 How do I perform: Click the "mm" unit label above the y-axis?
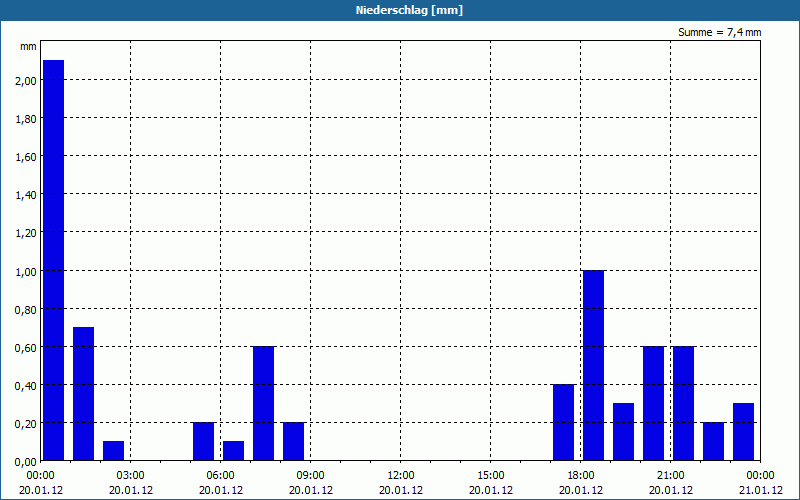[x=28, y=46]
